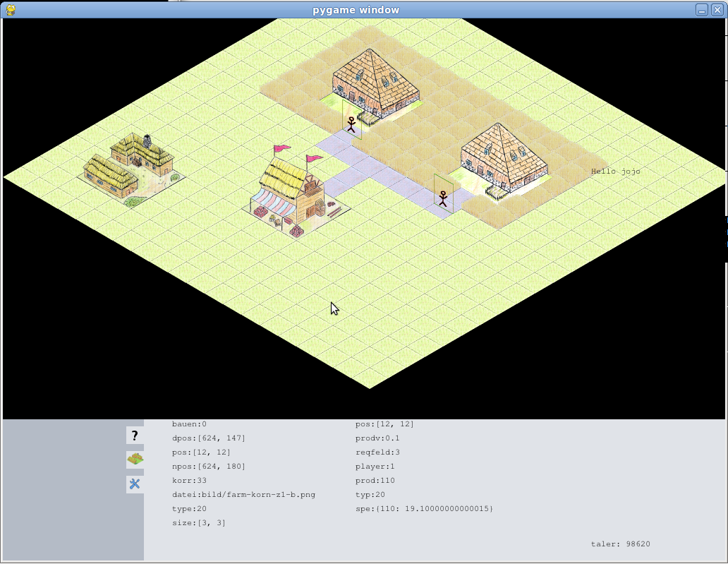Minimize the pygame window
The height and width of the screenshot is (564, 728).
(701, 10)
